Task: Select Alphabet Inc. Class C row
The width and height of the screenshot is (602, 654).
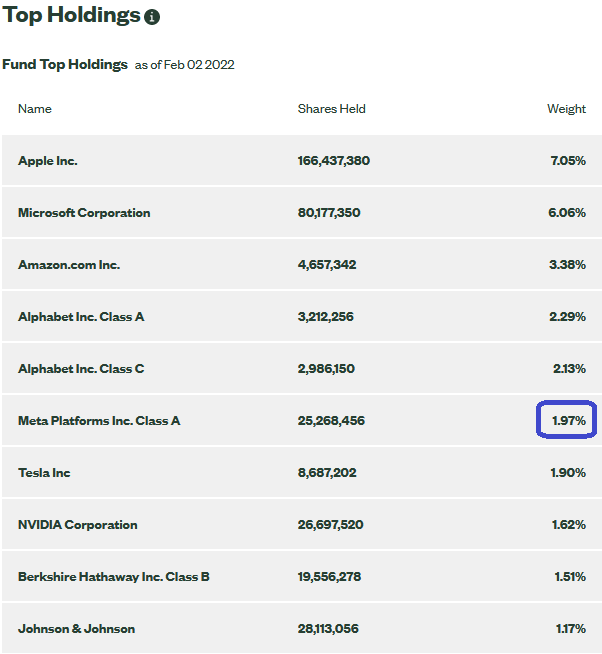Action: click(302, 368)
